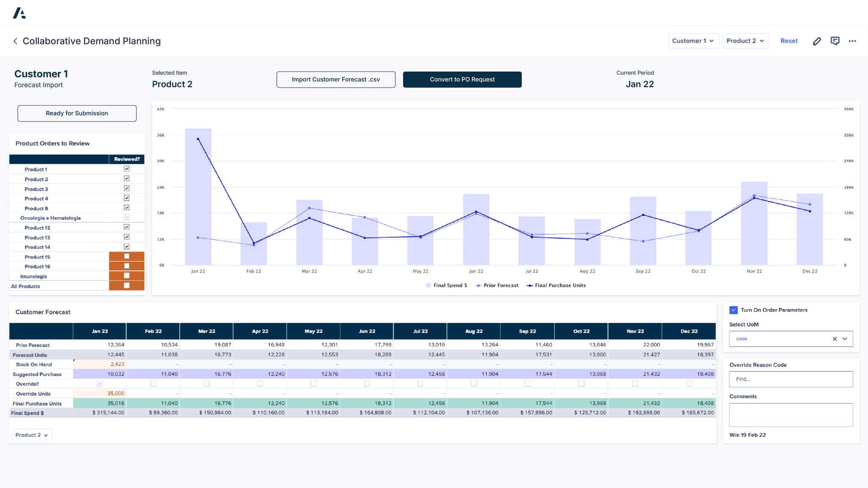The width and height of the screenshot is (868, 488).
Task: Toggle Reviewed checkbox for Product 1
Action: coord(126,169)
